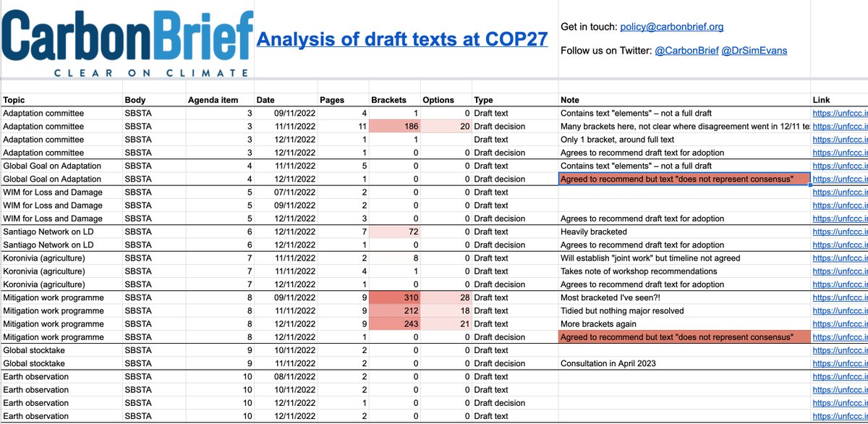Screen dimensions: 868x424
Task: Open the unfccc link for the Santiago Network row
Action: [839, 231]
